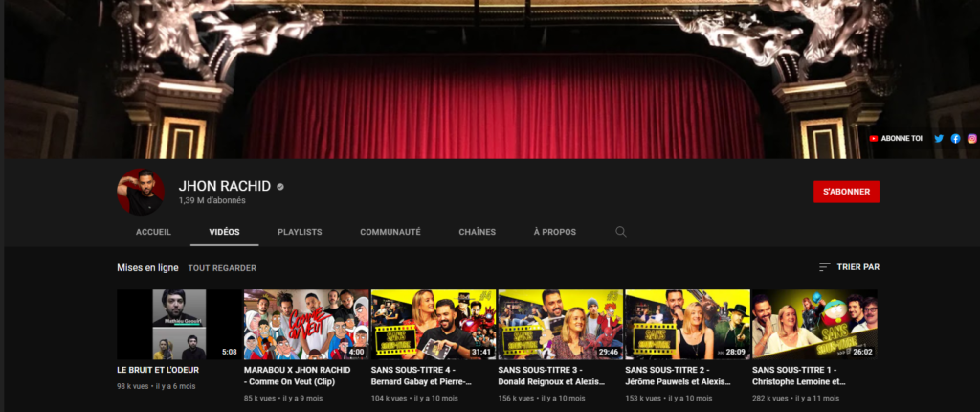The image size is (980, 412).
Task: Open the MARABOU X JHON RACHID video title
Action: 298,376
